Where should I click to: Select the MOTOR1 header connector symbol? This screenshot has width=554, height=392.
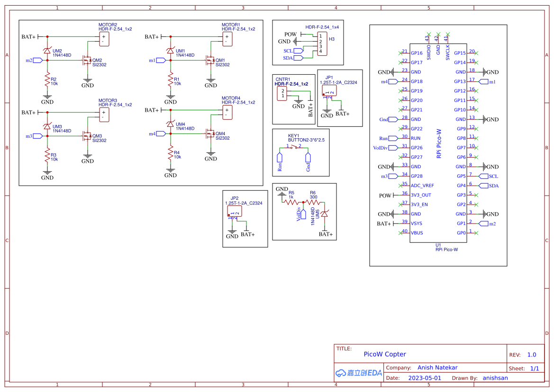click(227, 39)
